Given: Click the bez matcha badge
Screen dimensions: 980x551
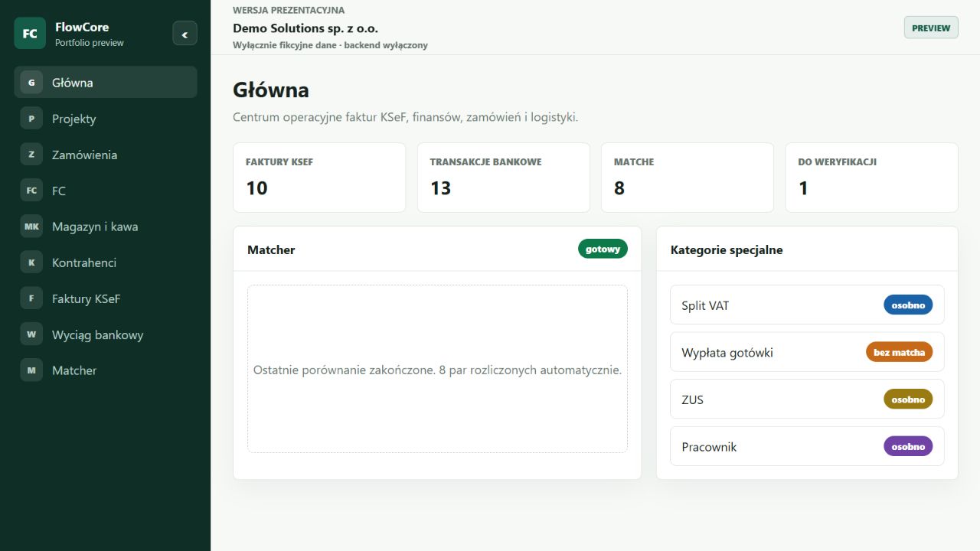Looking at the screenshot, I should (900, 352).
